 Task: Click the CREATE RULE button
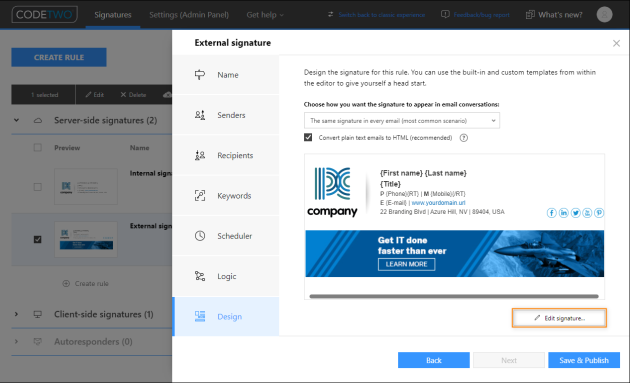click(x=59, y=57)
